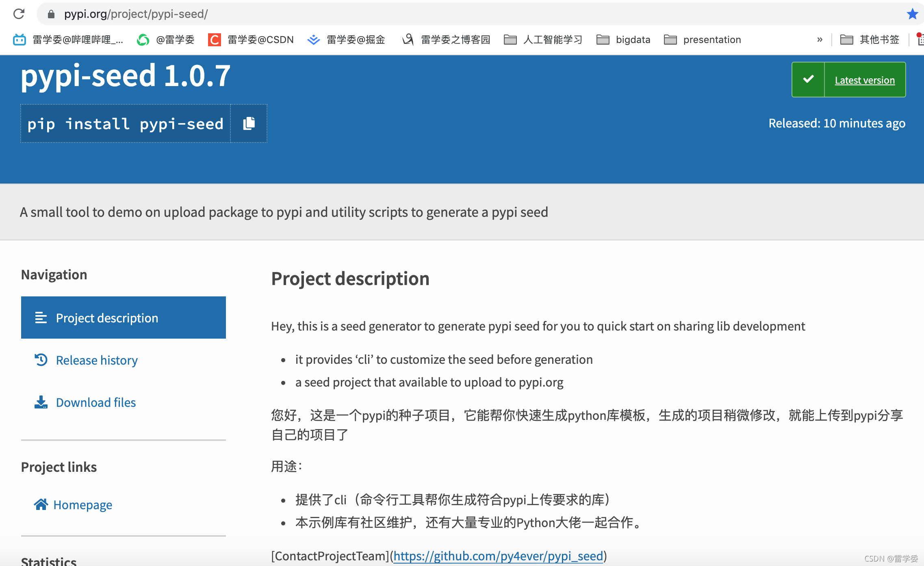Click the 掘金 bookmark favicon
Screen dimensions: 924x566
click(313, 39)
